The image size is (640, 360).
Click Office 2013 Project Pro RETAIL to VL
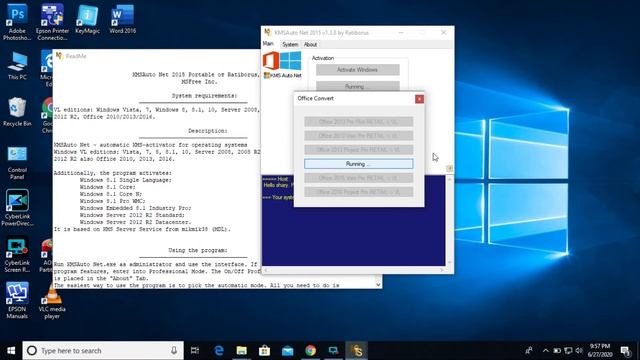click(358, 150)
